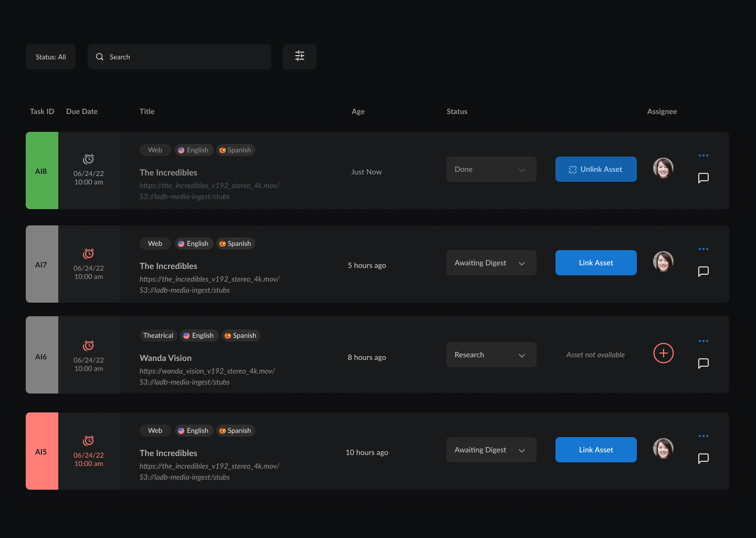
Task: Click the alarm clock icon in AI8 row
Action: (89, 159)
